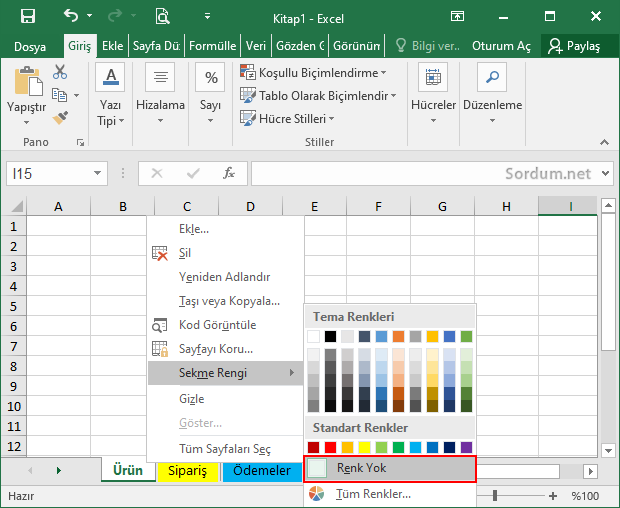This screenshot has height=508, width=620.
Task: Select column F header
Action: click(378, 206)
